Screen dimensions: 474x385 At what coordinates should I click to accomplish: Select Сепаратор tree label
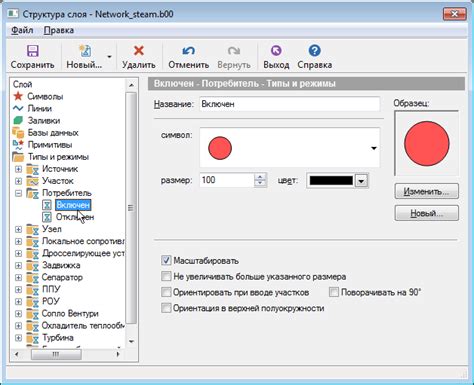[x=62, y=277]
